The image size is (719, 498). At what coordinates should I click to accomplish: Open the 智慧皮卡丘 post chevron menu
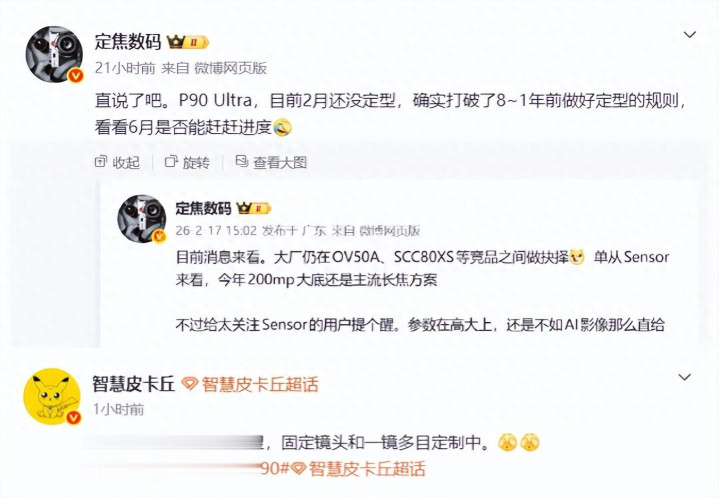click(684, 377)
